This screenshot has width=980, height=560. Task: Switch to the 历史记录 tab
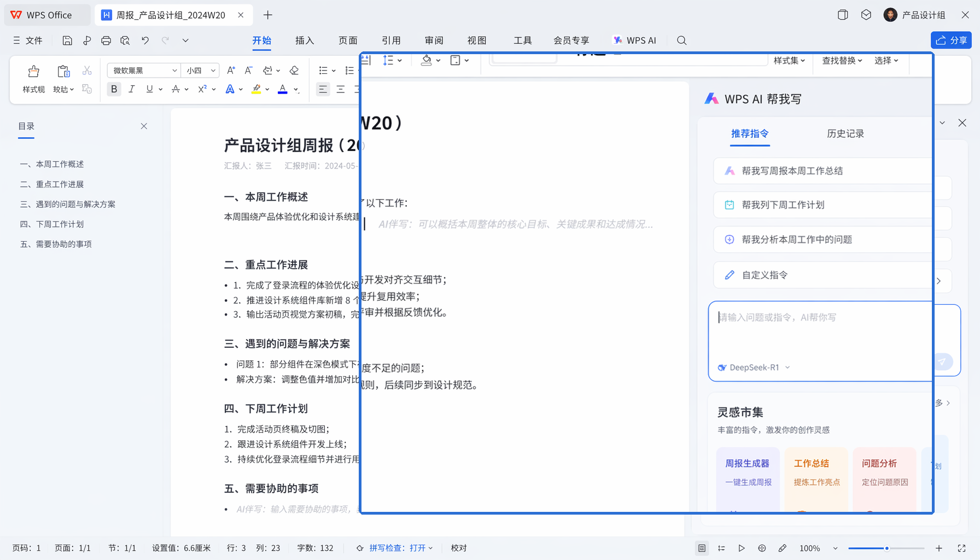tap(845, 133)
